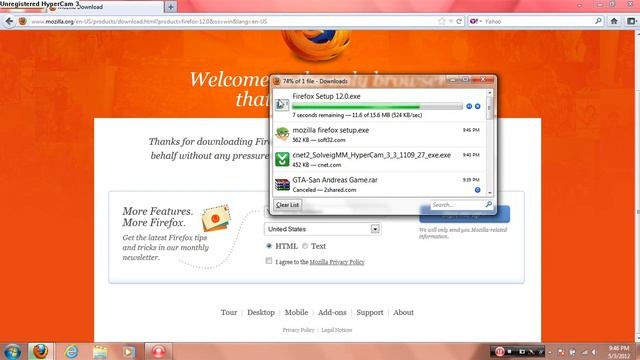Open the Yahoo search engine dropdown
The image size is (640, 360).
[476, 21]
